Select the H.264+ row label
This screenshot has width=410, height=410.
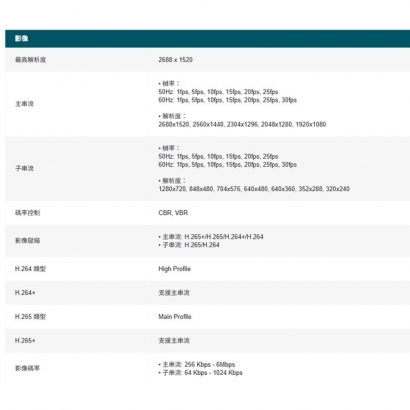pos(25,293)
